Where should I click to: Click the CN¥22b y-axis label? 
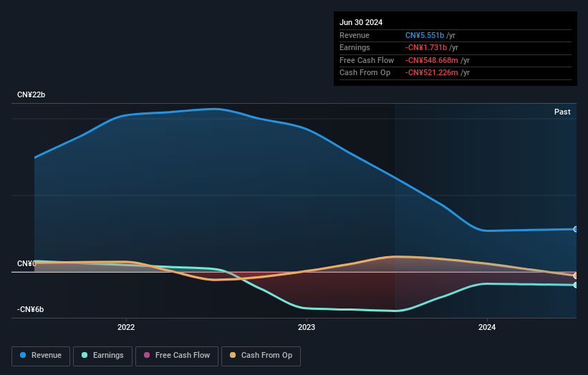[31, 94]
